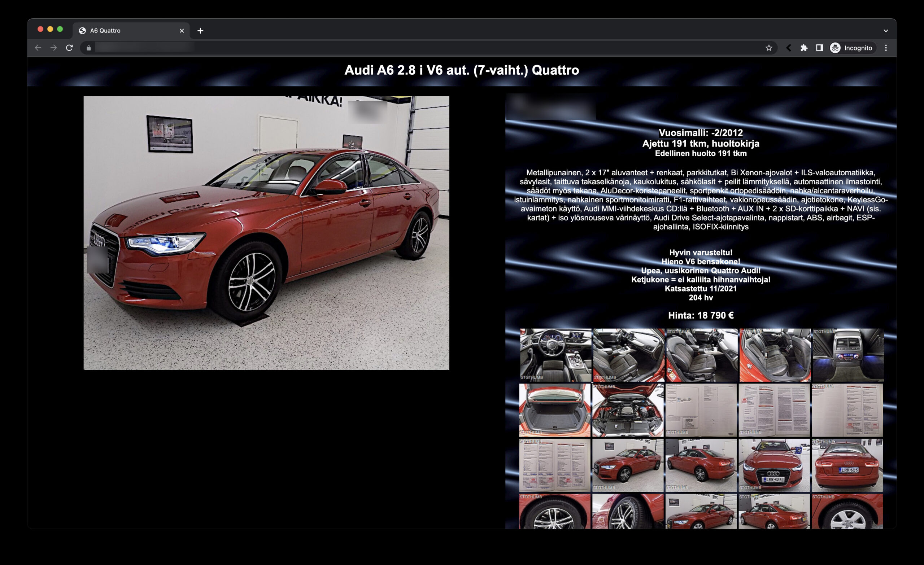Click the 'Ajettu 191 tkm, huoltokirja' text

point(701,144)
